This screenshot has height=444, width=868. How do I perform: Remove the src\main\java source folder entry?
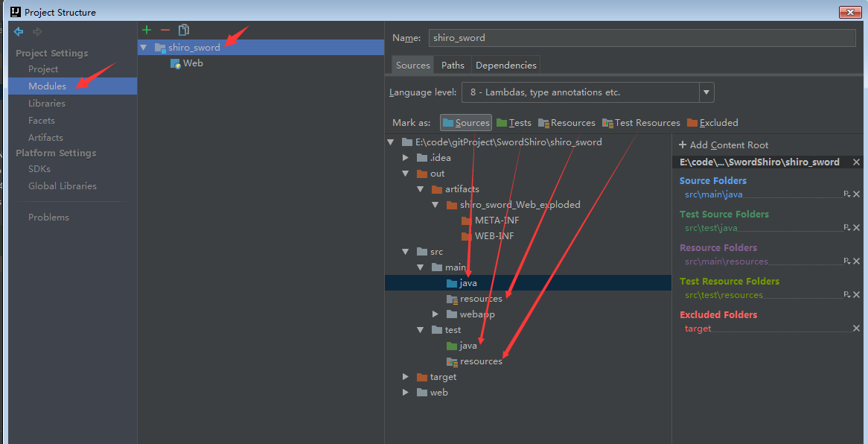pos(856,194)
